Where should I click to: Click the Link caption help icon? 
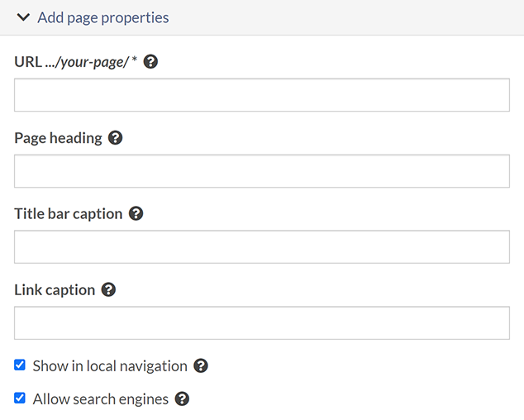108,290
